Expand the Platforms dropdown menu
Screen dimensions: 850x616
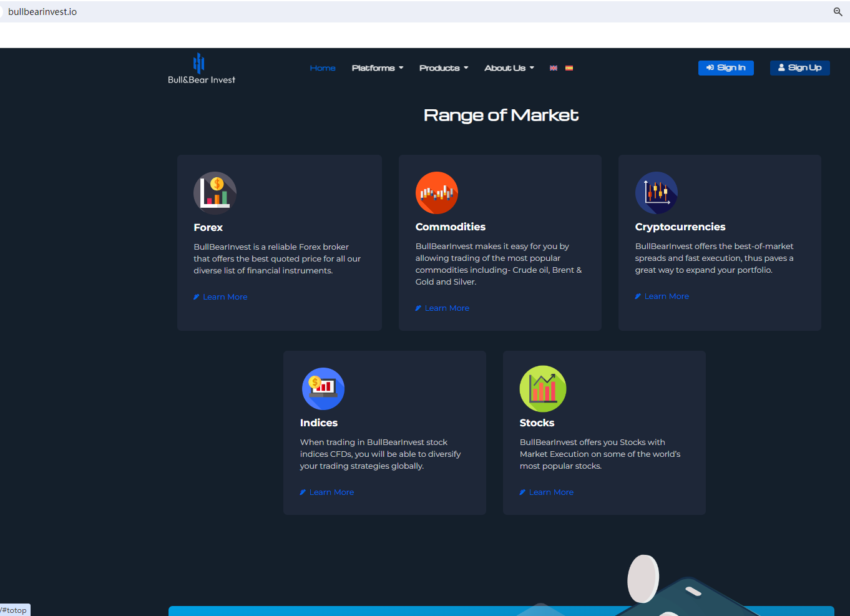pos(377,68)
